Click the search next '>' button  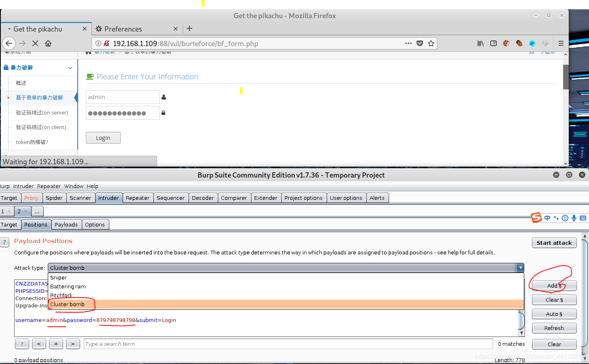(73, 344)
